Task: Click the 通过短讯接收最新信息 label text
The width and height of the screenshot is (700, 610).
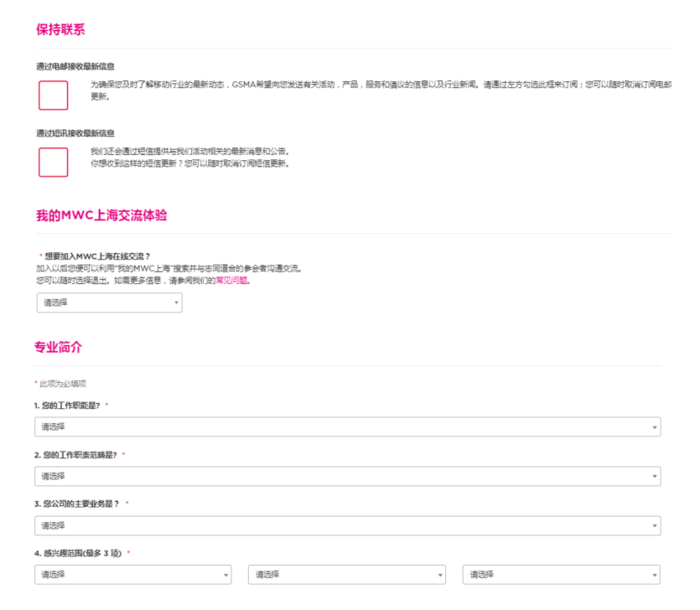Action: 75,132
